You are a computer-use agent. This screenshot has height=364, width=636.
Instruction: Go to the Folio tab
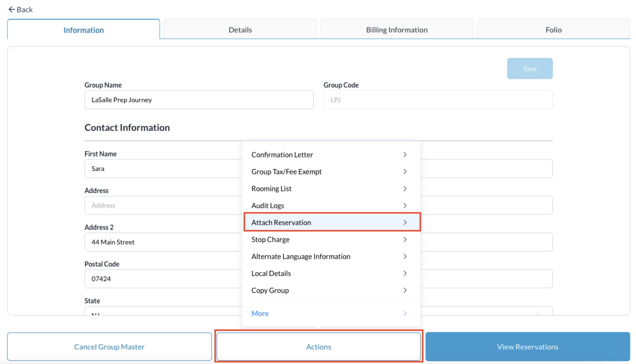pos(553,30)
